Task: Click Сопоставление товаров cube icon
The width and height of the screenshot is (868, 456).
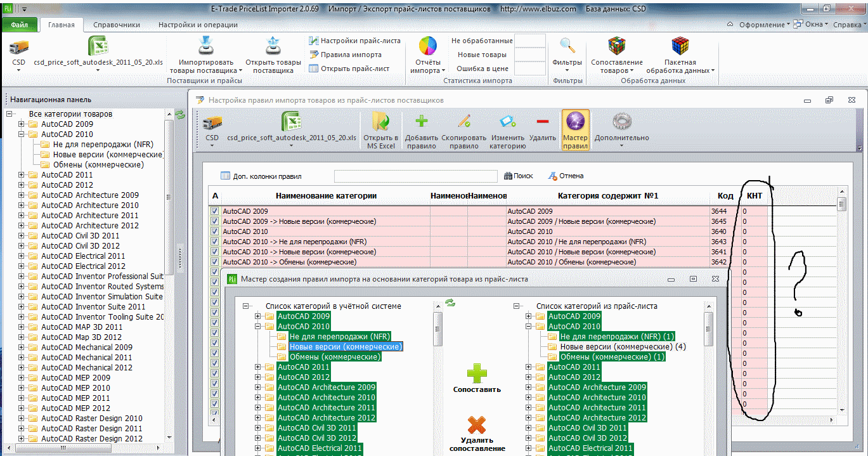Action: [x=617, y=46]
